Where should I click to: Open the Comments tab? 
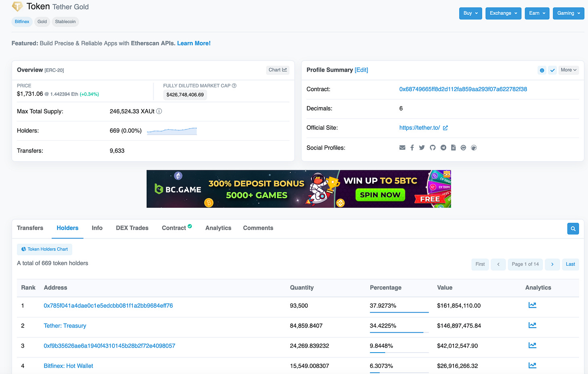tap(258, 228)
